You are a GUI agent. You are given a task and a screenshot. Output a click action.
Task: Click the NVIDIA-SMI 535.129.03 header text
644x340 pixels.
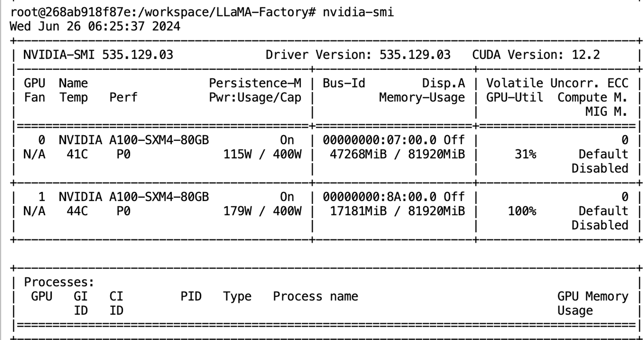pyautogui.click(x=98, y=55)
